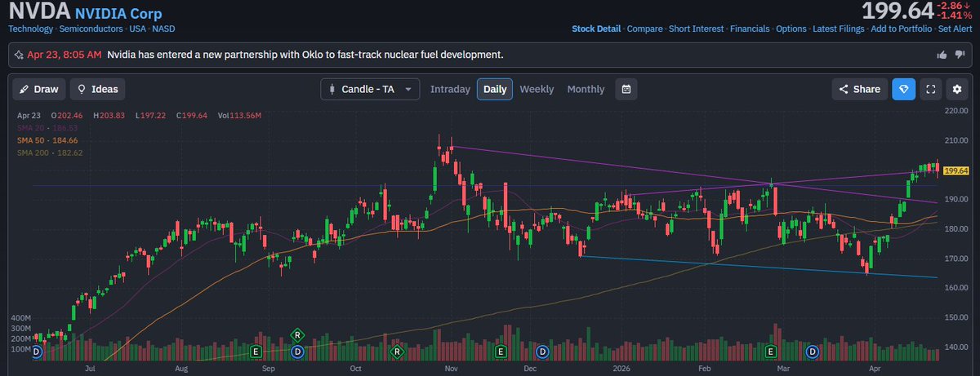This screenshot has width=980, height=376.
Task: Share the chart
Action: click(859, 89)
